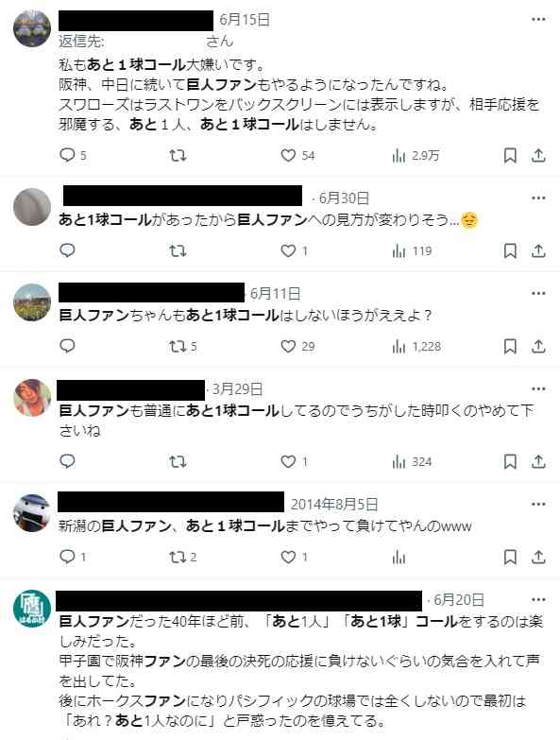Share the 6月15日 tweet

[x=538, y=155]
